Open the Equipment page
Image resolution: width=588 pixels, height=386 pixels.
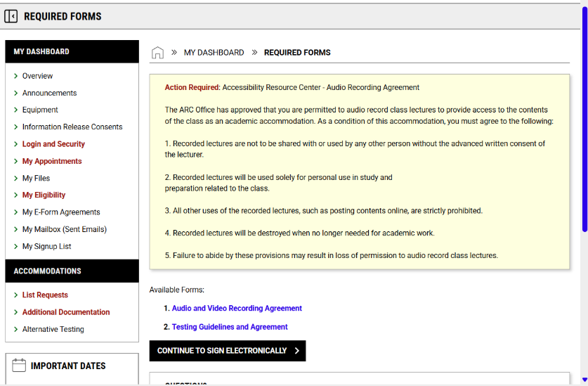click(x=40, y=110)
